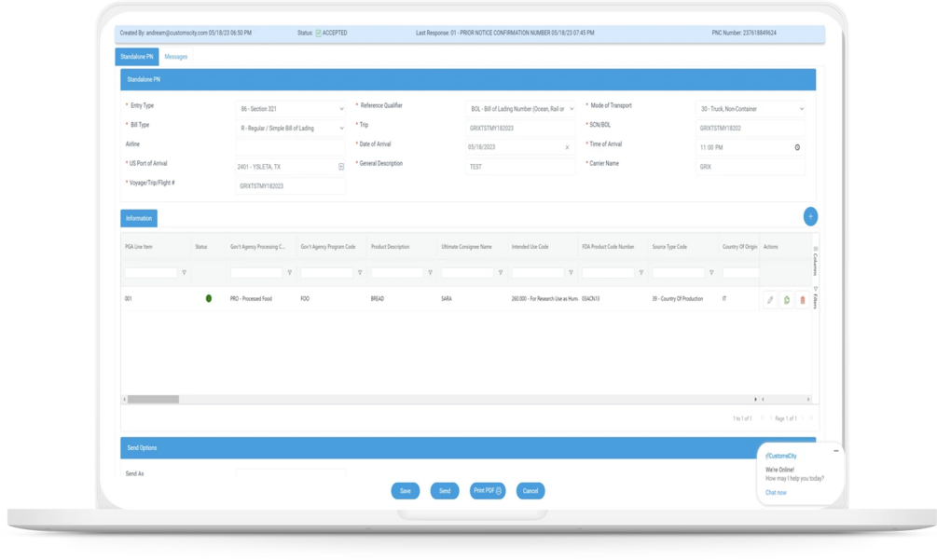Viewport: 937px width, 560px height.
Task: Add a new PGA line with plus button
Action: point(810,217)
